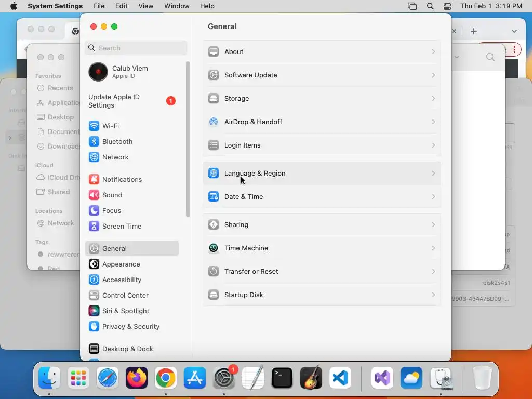The height and width of the screenshot is (399, 532).
Task: Select the Siri & Spotlight icon
Action: point(94,311)
